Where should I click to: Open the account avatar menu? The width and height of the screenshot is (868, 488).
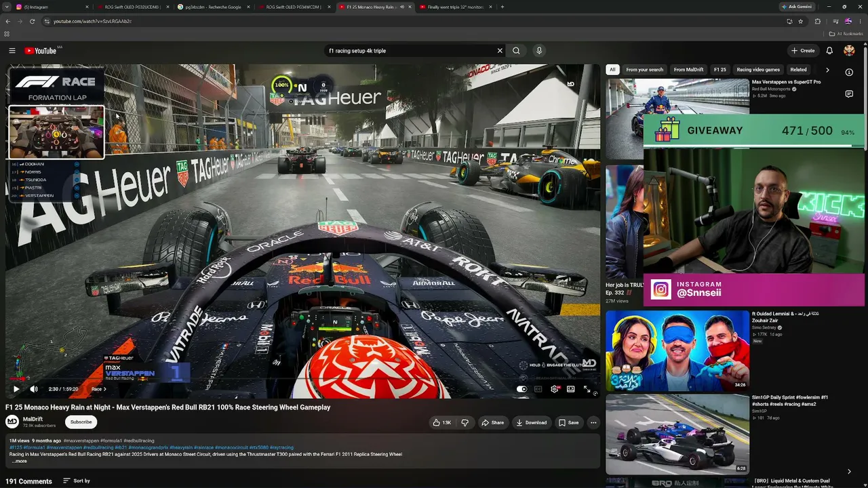pyautogui.click(x=849, y=51)
